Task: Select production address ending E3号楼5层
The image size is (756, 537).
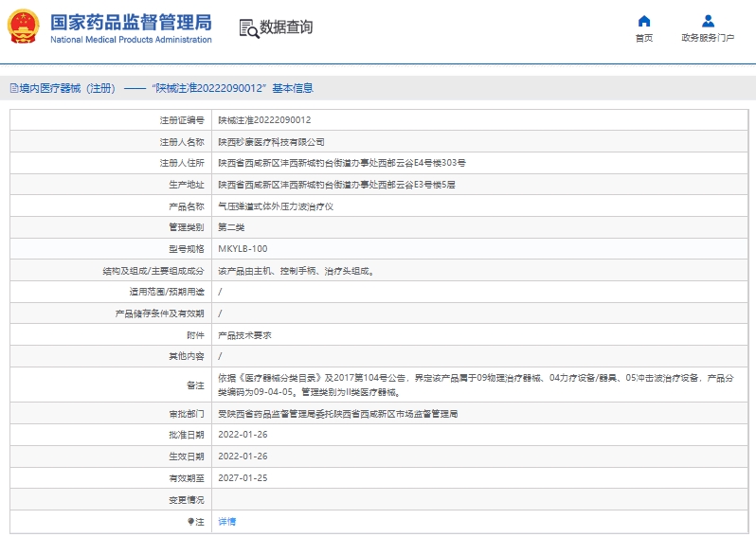Action: tap(336, 185)
